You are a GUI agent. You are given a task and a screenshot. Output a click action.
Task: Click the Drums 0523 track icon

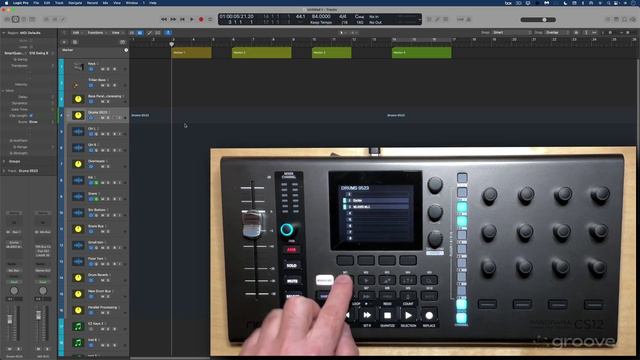coord(78,116)
